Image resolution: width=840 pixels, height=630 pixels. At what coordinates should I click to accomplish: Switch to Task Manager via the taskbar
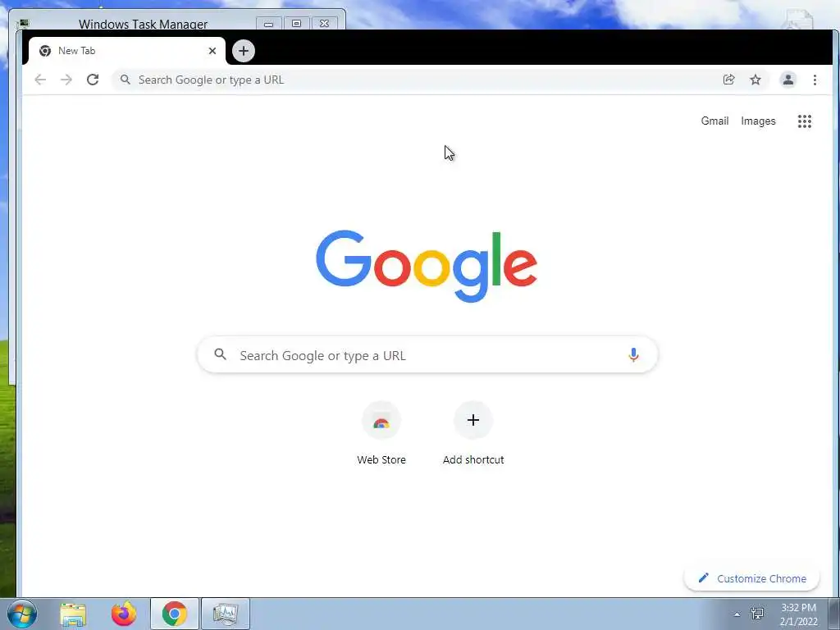coord(225,614)
